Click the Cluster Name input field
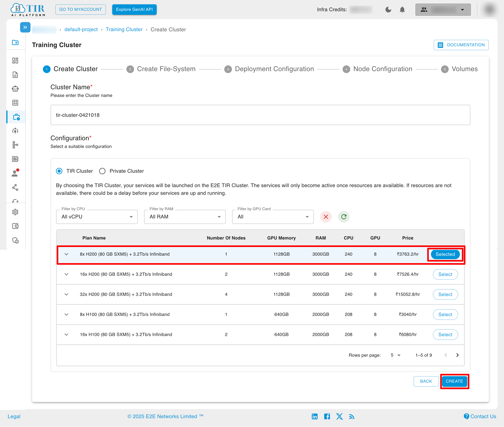Viewport: 504px width, 427px height. coord(260,115)
